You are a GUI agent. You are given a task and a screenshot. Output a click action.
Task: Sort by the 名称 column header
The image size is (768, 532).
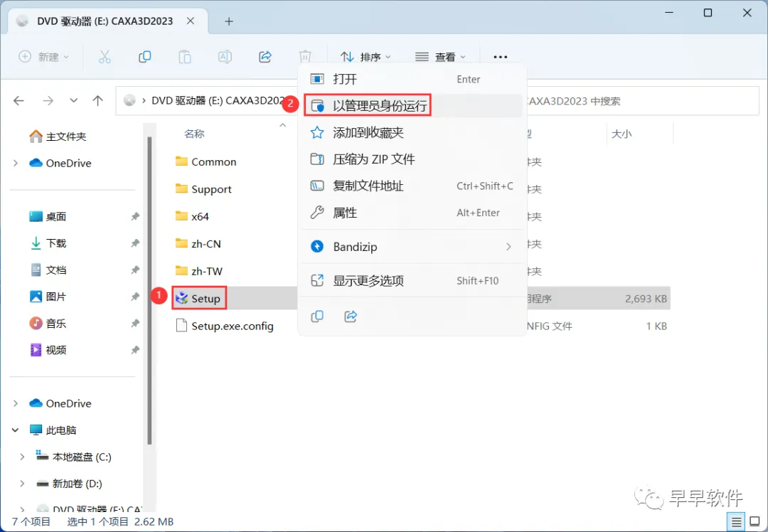coord(194,134)
